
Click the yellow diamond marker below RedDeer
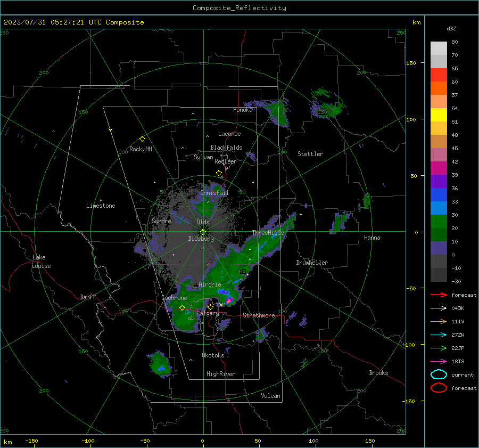[x=219, y=173]
